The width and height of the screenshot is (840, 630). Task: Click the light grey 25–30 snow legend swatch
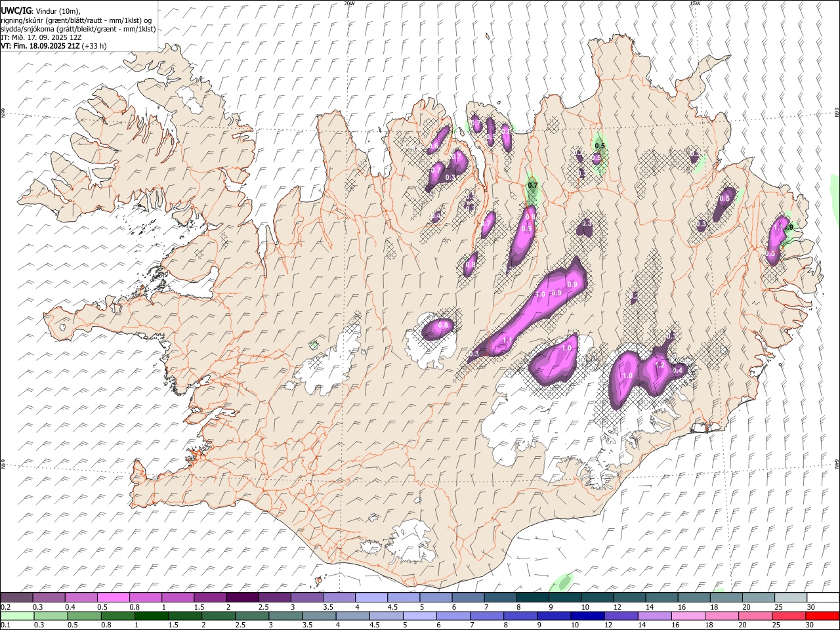point(791,597)
